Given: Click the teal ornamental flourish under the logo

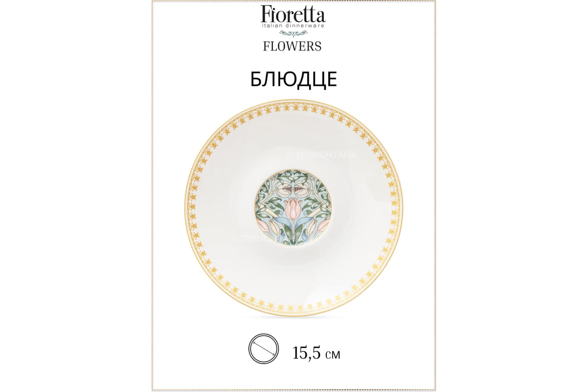Looking at the screenshot, I should (293, 34).
